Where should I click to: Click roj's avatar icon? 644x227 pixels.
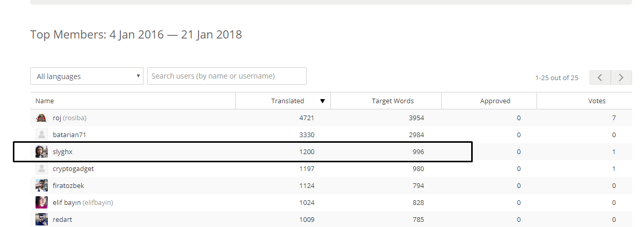coord(42,118)
